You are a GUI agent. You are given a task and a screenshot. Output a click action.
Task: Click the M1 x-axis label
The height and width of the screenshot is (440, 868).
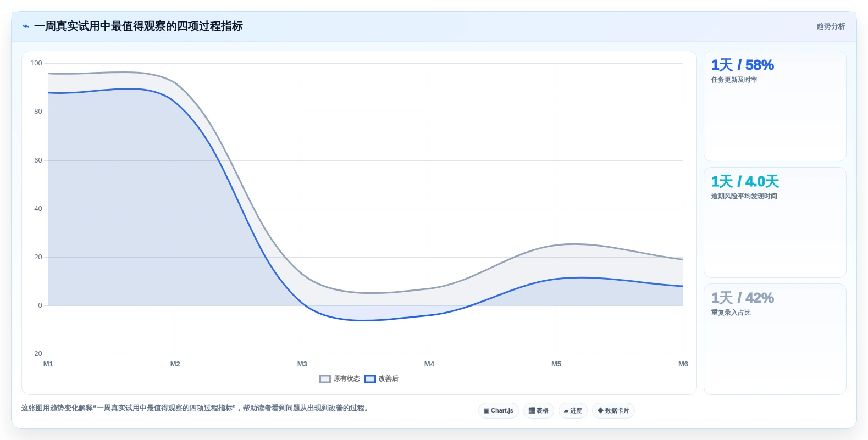[x=48, y=364]
